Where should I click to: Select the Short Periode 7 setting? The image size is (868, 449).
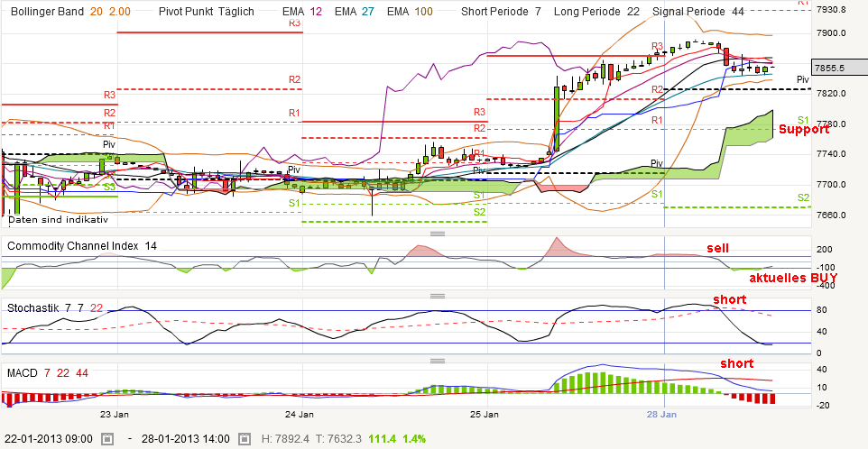click(x=502, y=12)
